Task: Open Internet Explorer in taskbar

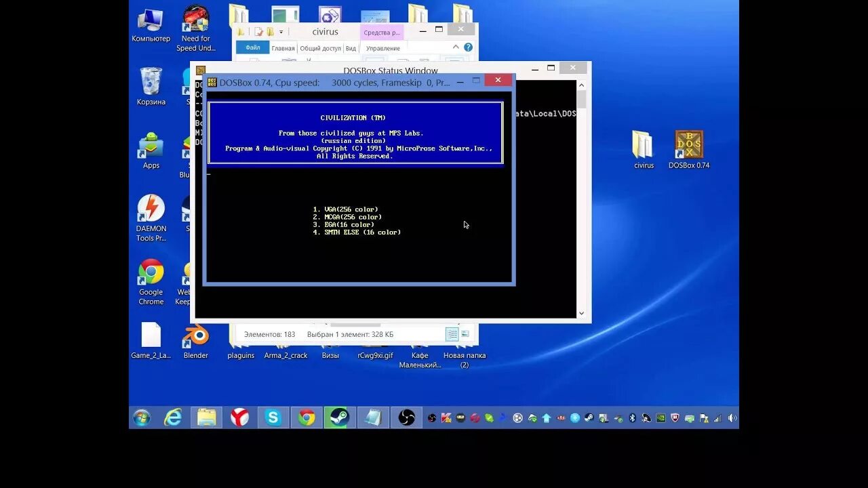Action: [174, 418]
